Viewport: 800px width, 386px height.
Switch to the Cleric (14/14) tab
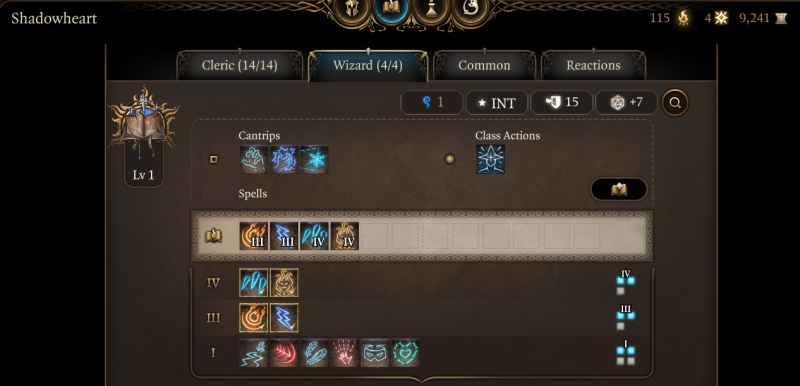(x=240, y=65)
